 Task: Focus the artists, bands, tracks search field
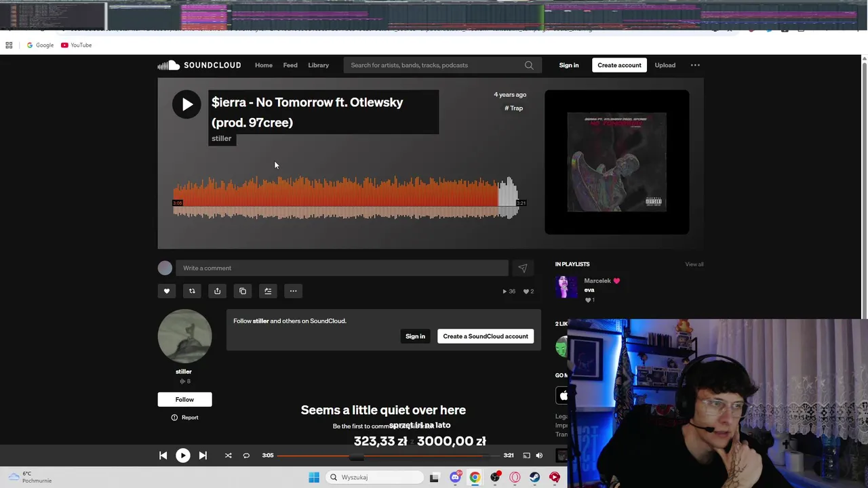[435, 65]
